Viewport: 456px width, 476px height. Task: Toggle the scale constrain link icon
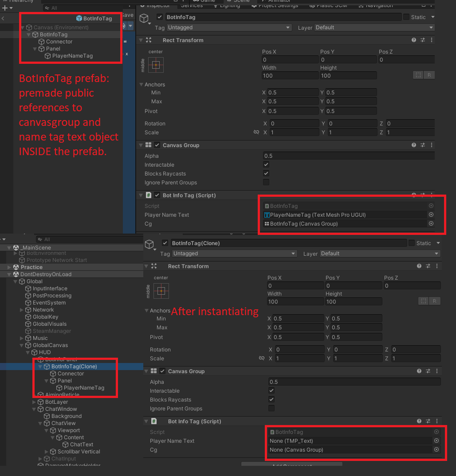[256, 132]
